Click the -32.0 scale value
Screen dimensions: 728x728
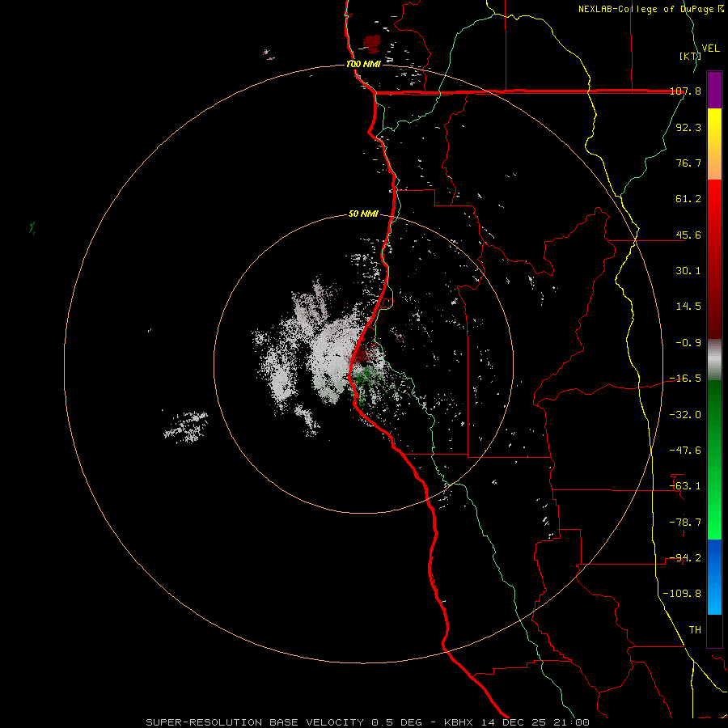(x=685, y=415)
